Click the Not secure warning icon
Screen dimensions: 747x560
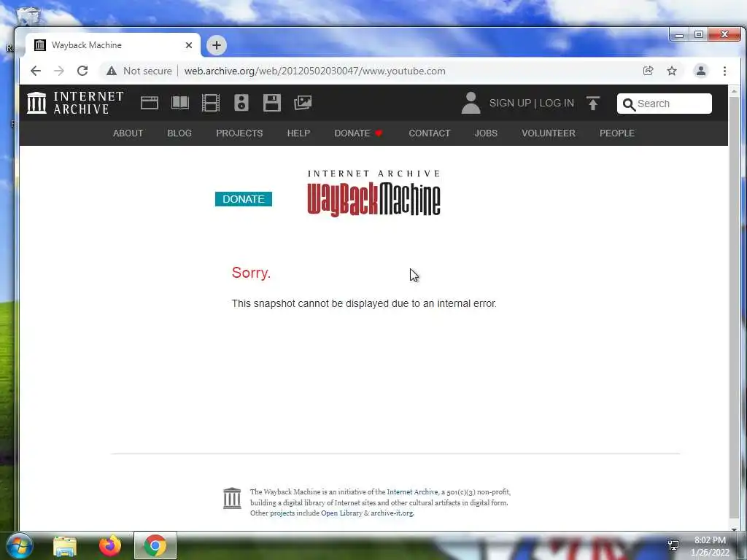(112, 71)
